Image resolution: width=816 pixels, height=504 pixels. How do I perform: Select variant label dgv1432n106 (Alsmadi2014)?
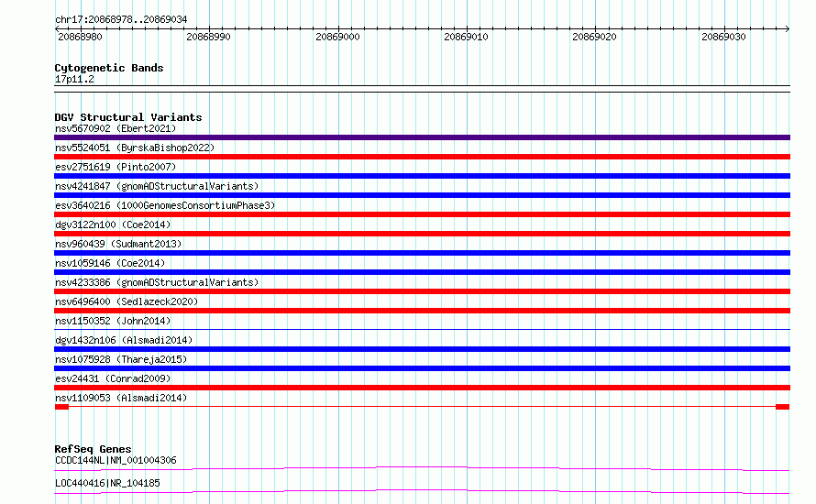(x=124, y=340)
